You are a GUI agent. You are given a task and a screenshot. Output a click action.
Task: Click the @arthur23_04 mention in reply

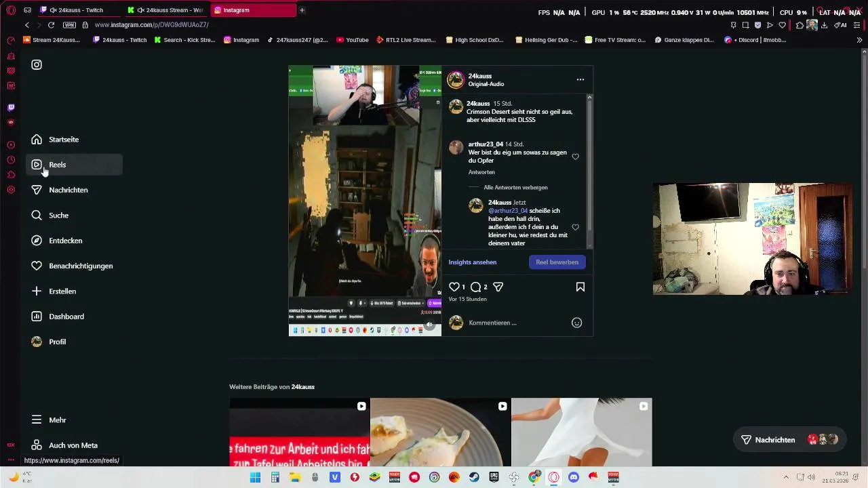(x=508, y=211)
